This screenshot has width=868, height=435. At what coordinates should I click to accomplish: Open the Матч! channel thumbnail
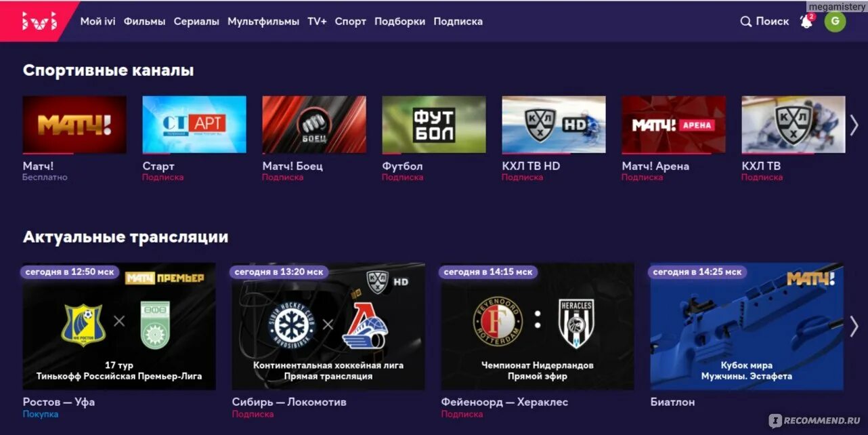click(x=74, y=125)
